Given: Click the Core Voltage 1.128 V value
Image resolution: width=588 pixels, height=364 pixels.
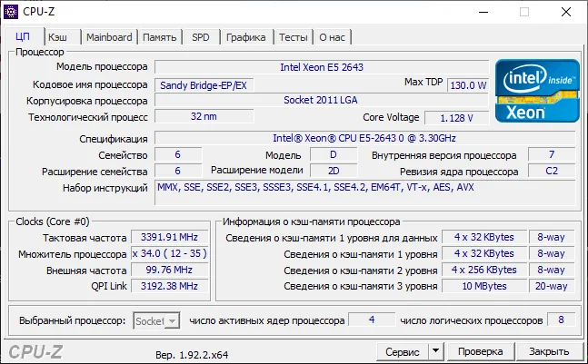Looking at the screenshot, I should click(457, 118).
